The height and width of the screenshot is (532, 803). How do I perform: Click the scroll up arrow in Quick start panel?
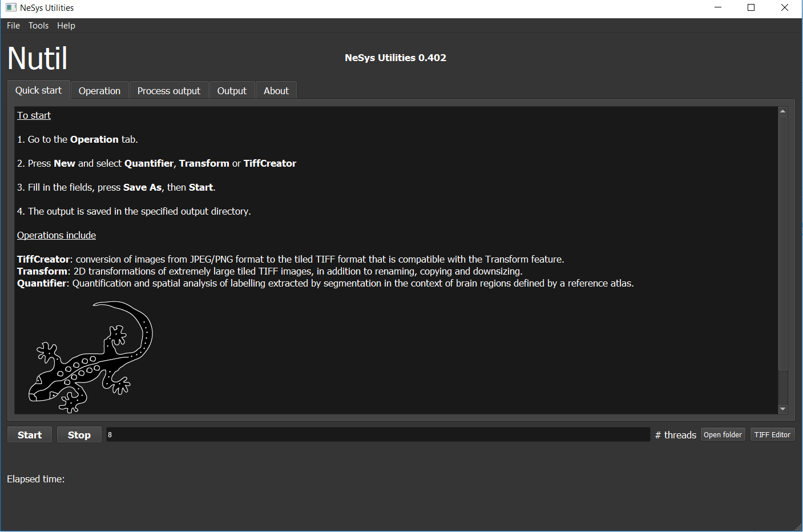[x=782, y=111]
